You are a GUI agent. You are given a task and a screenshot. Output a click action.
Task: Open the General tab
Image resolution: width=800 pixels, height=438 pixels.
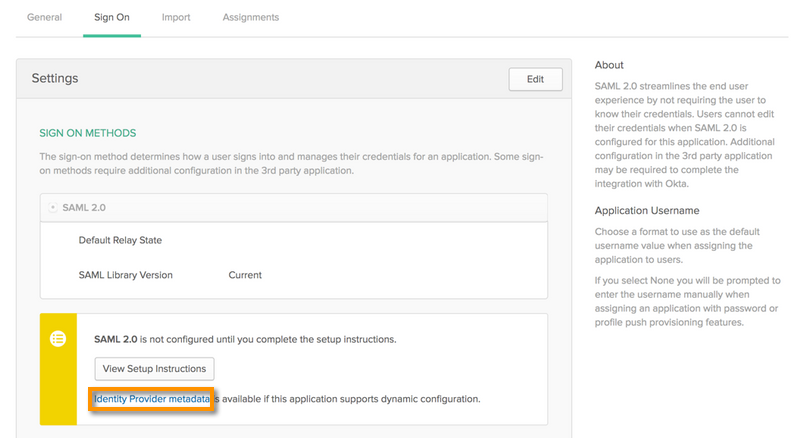[x=44, y=17]
